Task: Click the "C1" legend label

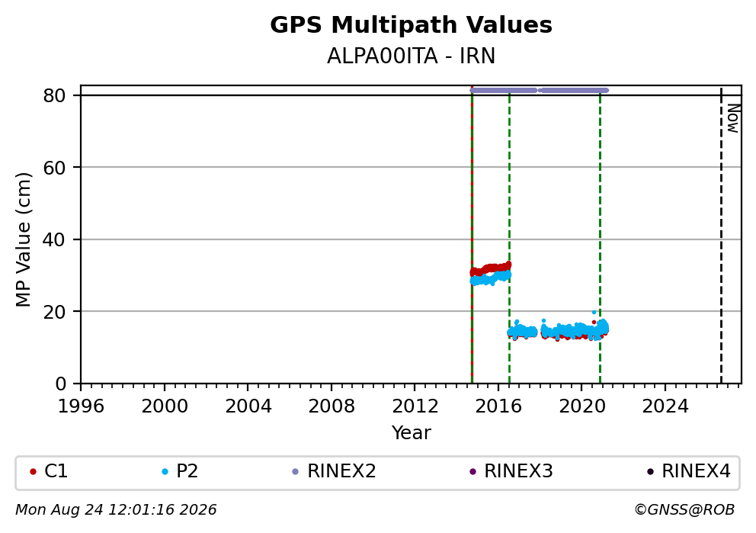Action: tap(56, 471)
